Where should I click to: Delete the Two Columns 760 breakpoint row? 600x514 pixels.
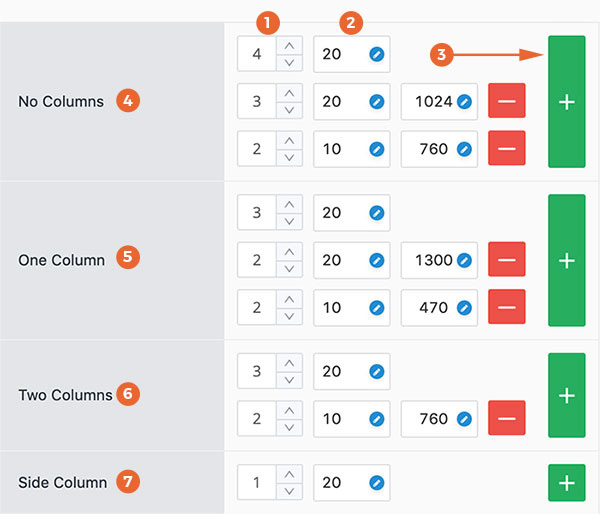point(507,418)
